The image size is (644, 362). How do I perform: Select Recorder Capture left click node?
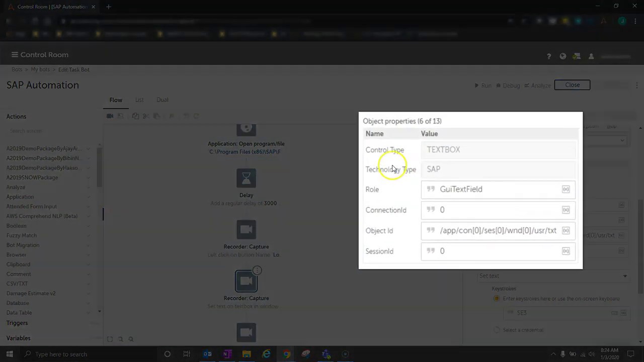pos(246,230)
